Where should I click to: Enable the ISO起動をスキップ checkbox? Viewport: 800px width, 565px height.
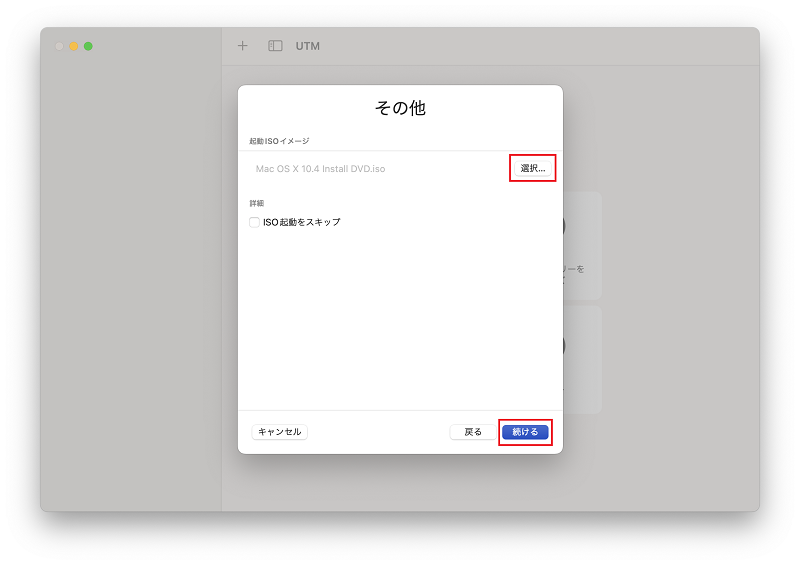(x=254, y=222)
